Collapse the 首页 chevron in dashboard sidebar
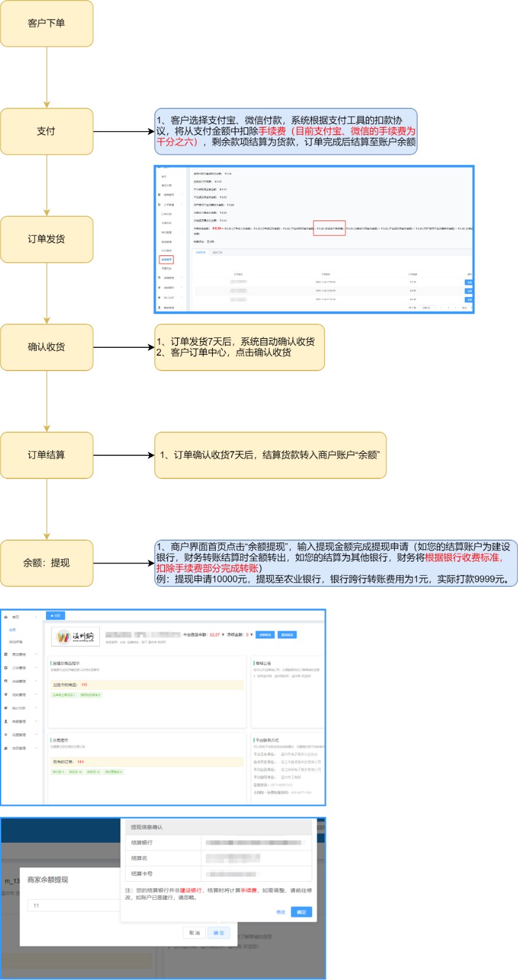This screenshot has height=980, width=518. click(x=36, y=617)
